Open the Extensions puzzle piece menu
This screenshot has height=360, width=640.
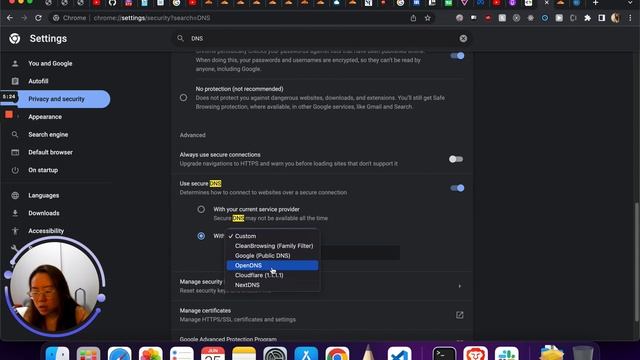[587, 18]
